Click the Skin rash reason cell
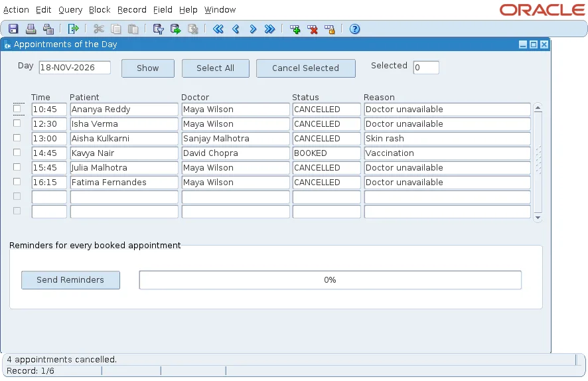The height and width of the screenshot is (381, 588). click(447, 138)
